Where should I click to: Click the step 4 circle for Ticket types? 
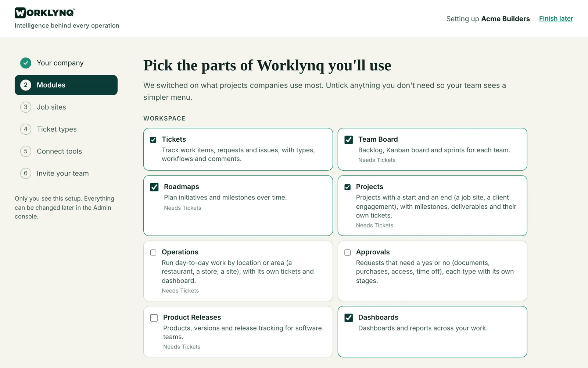coord(26,129)
